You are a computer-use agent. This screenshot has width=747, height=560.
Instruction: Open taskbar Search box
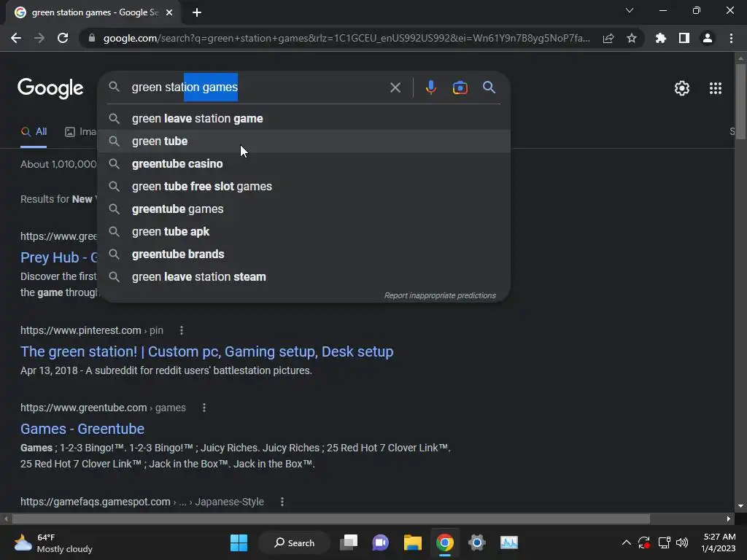pos(295,542)
